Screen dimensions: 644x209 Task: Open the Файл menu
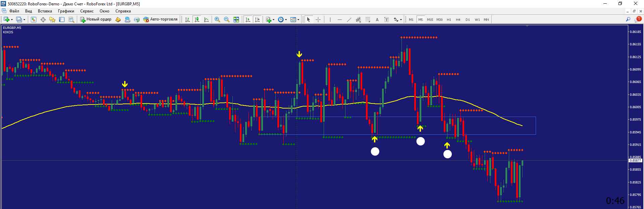14,11
